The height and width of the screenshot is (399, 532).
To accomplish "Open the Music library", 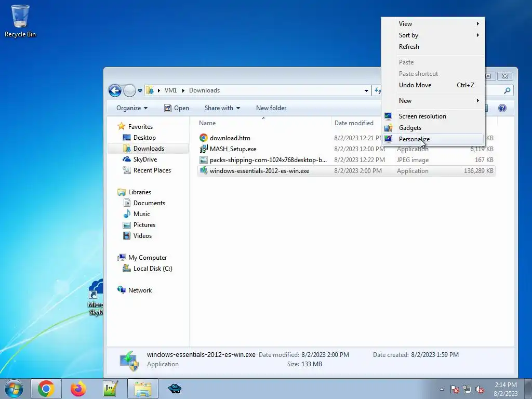I will [137, 214].
